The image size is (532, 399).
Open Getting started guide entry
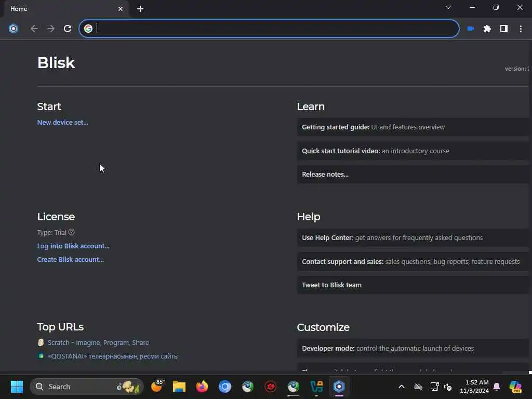(x=413, y=127)
